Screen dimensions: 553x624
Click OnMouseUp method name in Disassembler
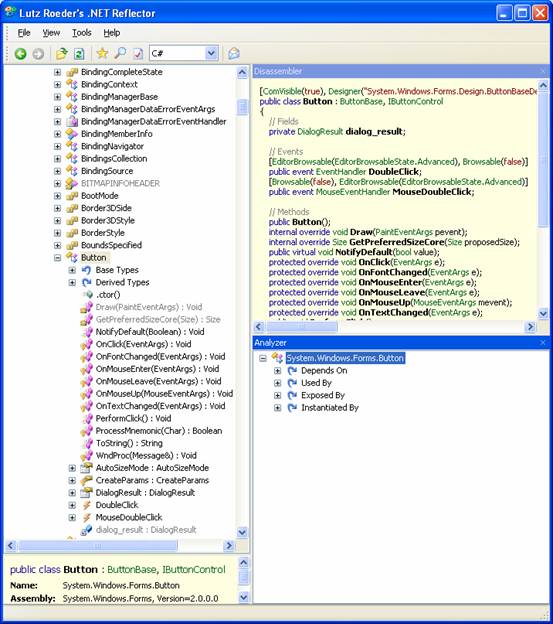(384, 302)
